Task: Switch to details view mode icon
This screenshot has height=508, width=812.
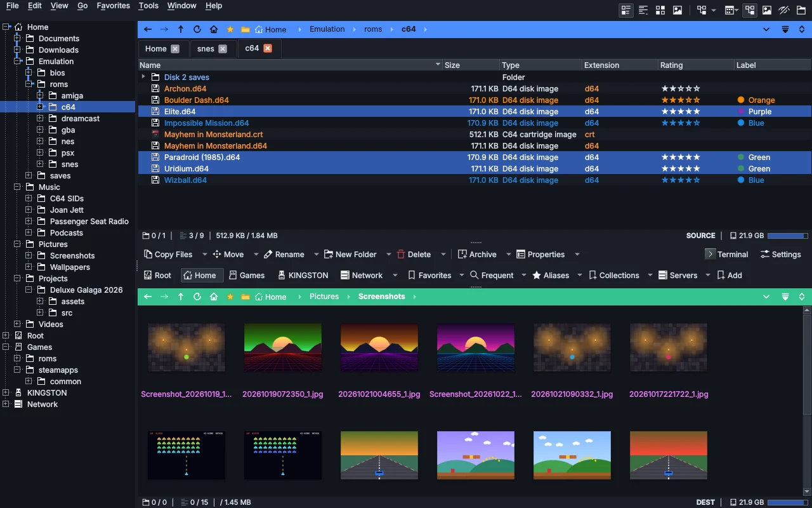Action: coord(626,10)
